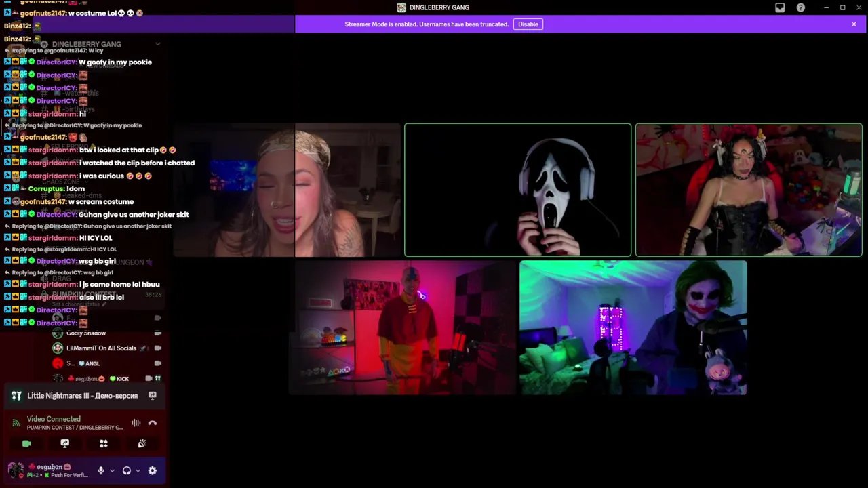Open microphone input options arrow

[112, 470]
